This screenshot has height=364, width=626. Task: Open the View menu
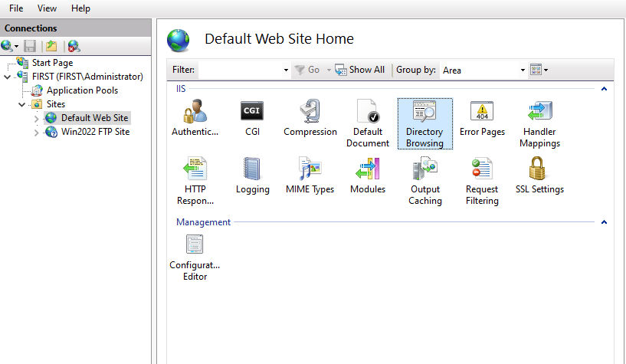pos(47,8)
